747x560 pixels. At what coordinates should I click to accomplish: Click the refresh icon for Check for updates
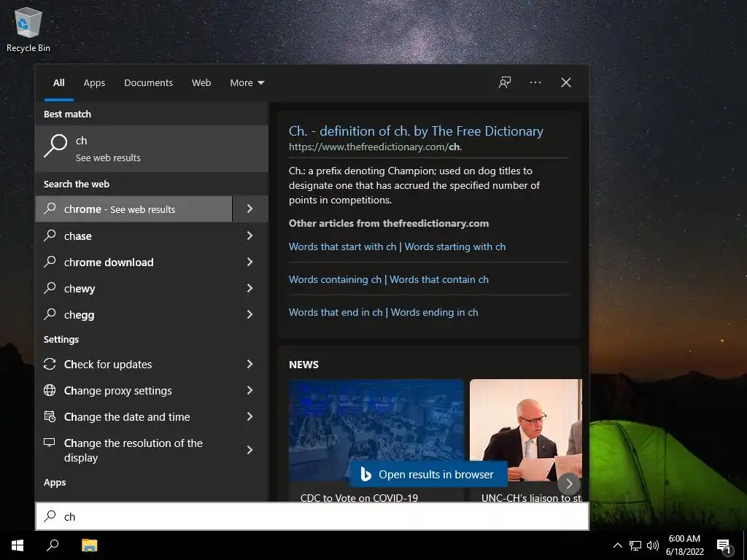tap(50, 364)
